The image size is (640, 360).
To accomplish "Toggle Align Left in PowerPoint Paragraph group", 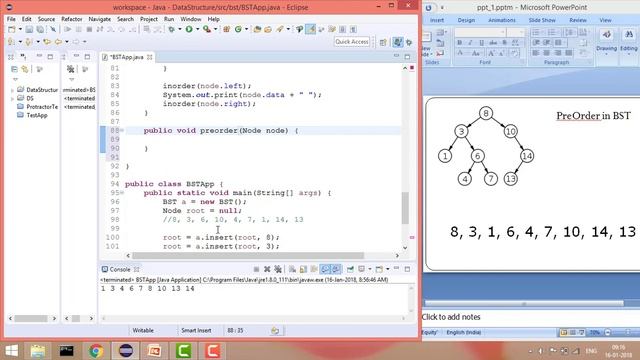I will (x=536, y=53).
